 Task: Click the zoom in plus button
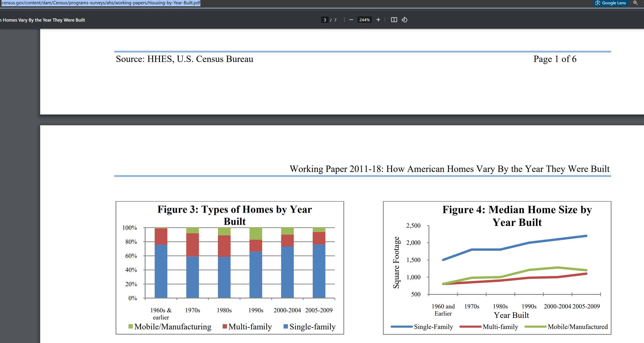coord(378,20)
